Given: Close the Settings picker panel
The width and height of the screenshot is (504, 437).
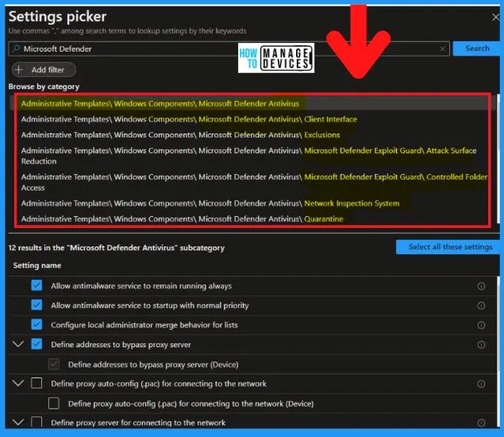Looking at the screenshot, I should [x=495, y=17].
